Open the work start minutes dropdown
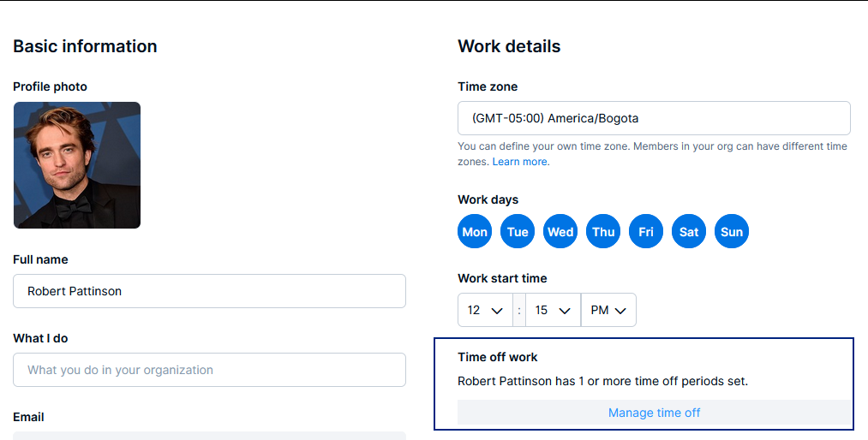868x440 pixels. point(553,310)
